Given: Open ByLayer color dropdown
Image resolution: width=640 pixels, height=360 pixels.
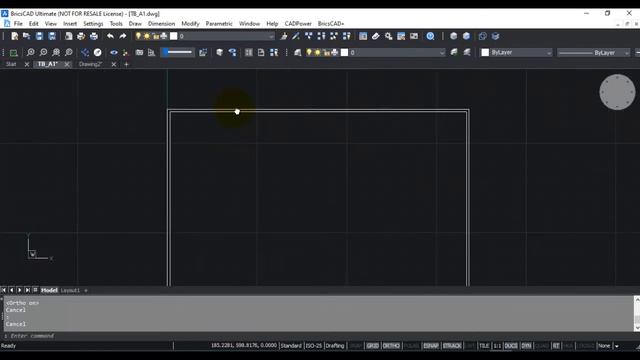Looking at the screenshot, I should coord(549,52).
